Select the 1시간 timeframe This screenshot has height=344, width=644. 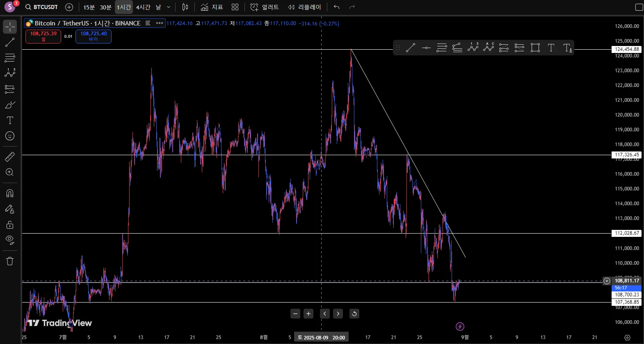pyautogui.click(x=124, y=7)
